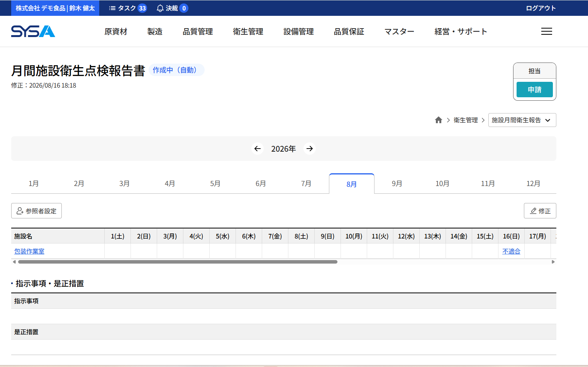Click the 是正措置 section row

coord(284,332)
